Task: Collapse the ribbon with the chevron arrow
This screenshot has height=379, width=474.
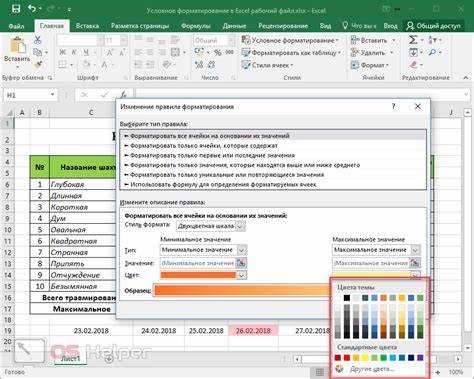Action: coord(466,78)
